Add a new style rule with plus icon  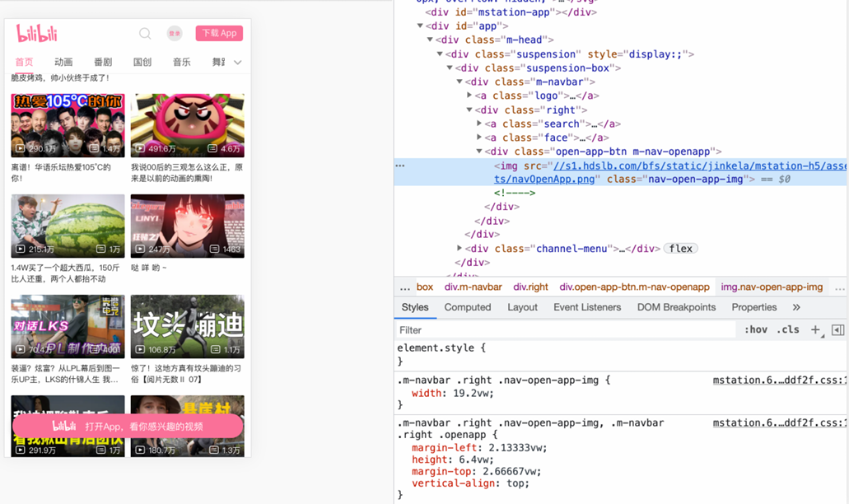815,329
